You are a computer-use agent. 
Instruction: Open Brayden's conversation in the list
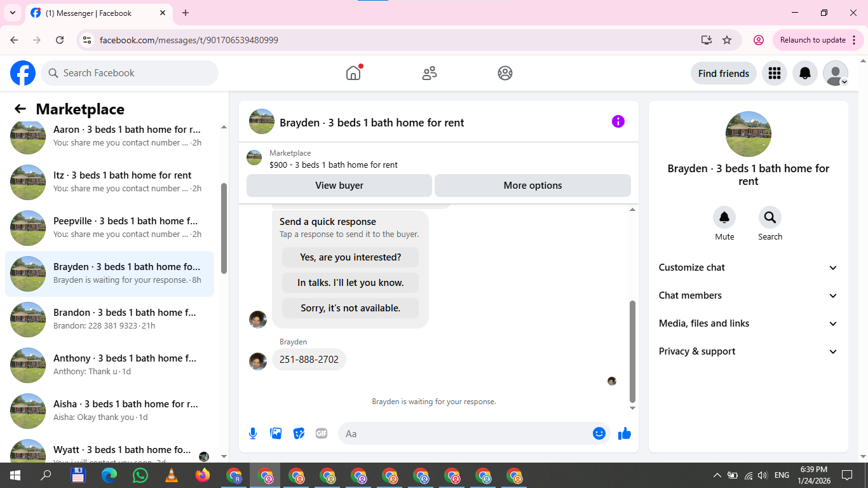click(x=109, y=273)
